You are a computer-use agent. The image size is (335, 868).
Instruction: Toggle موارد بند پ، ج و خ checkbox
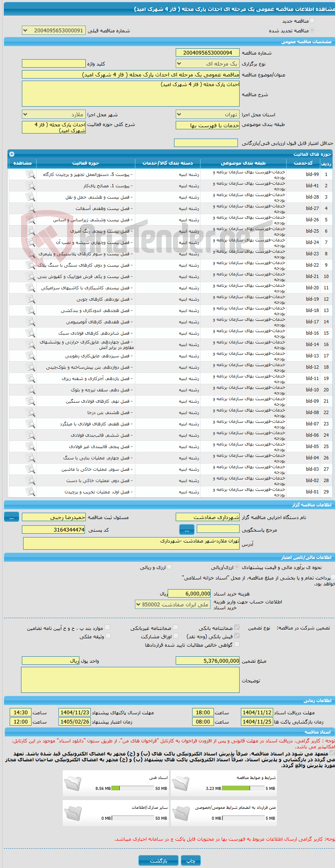pos(107,627)
